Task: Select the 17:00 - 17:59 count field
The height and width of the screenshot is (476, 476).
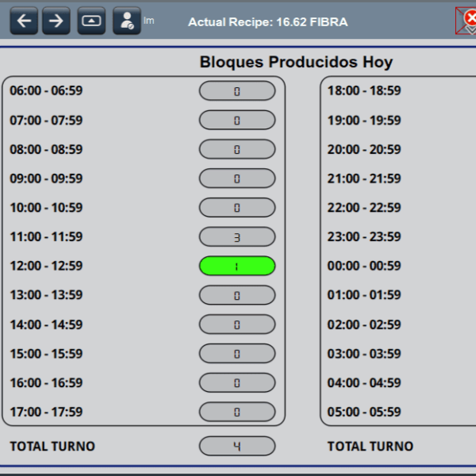Action: [237, 412]
